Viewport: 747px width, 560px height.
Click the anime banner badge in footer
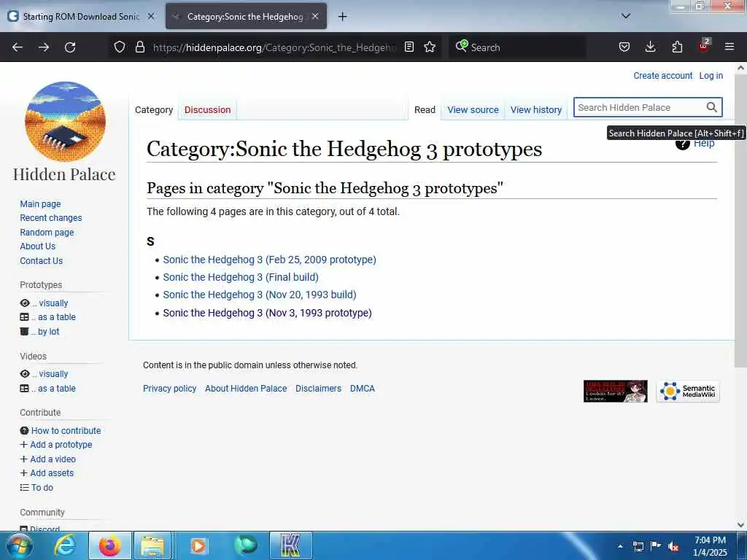click(616, 392)
